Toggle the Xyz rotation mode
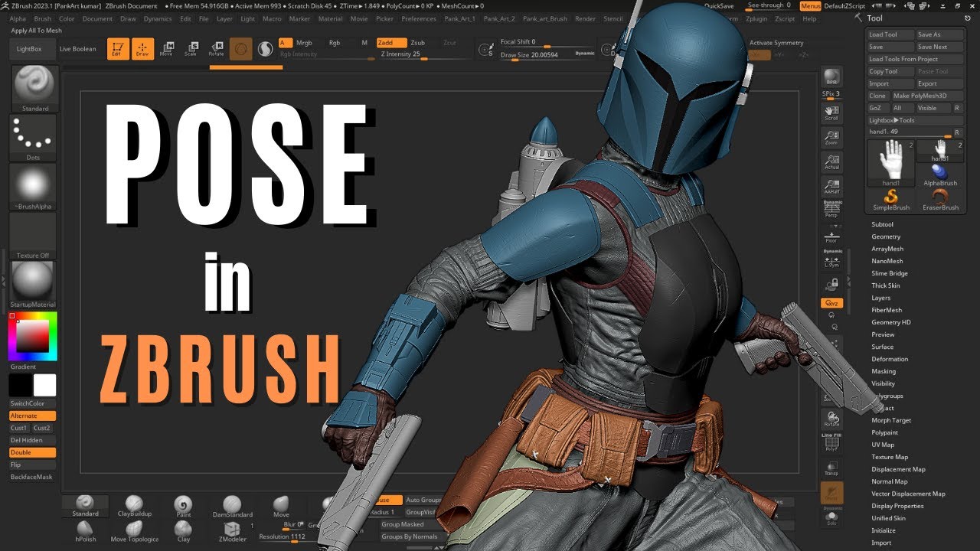 [832, 303]
